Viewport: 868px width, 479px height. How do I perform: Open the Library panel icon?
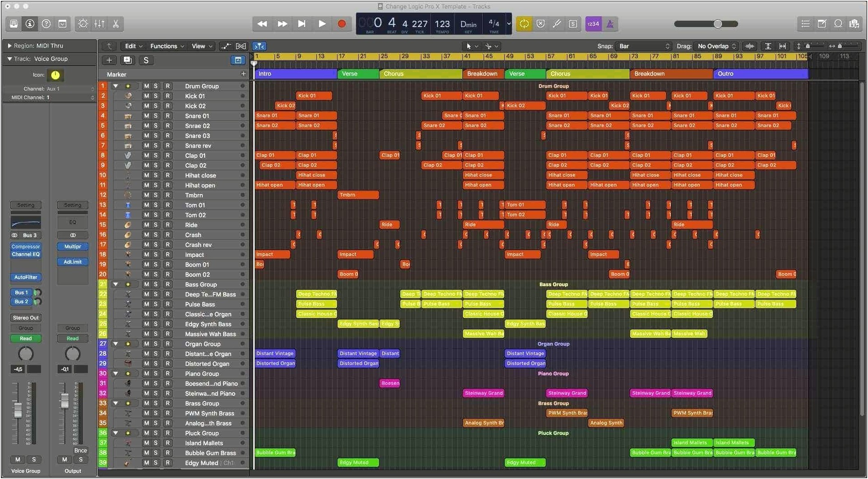click(14, 24)
